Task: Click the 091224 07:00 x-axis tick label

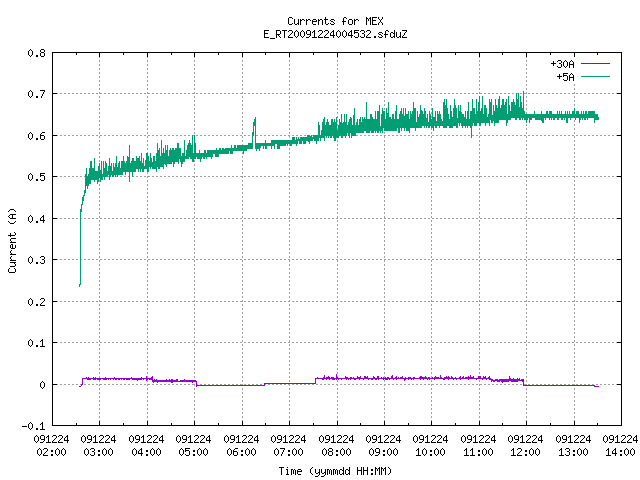Action: click(288, 446)
